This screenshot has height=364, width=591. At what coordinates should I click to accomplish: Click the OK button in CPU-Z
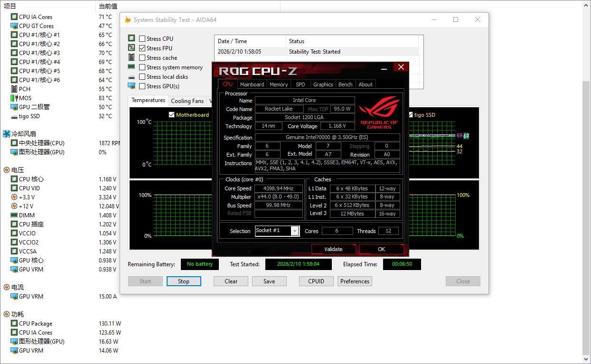pos(381,249)
